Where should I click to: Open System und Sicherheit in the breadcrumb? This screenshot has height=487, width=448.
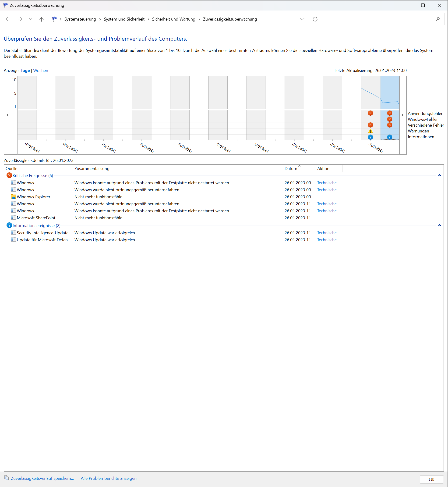click(124, 19)
